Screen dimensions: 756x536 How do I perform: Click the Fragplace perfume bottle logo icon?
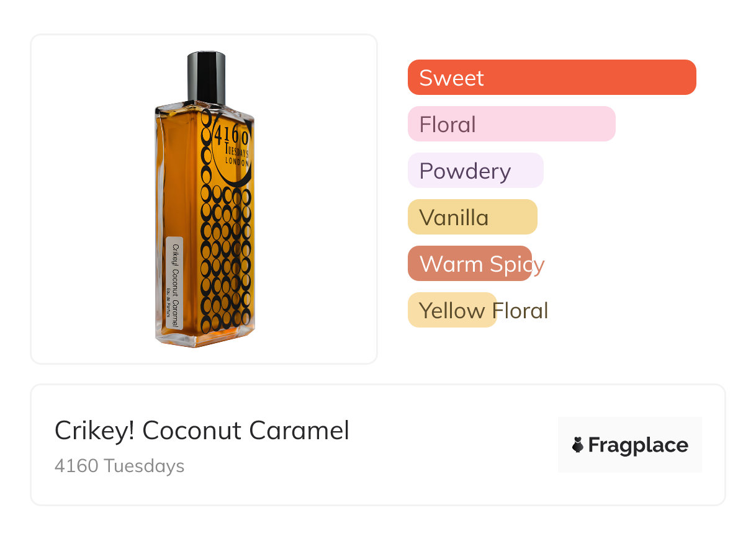578,445
